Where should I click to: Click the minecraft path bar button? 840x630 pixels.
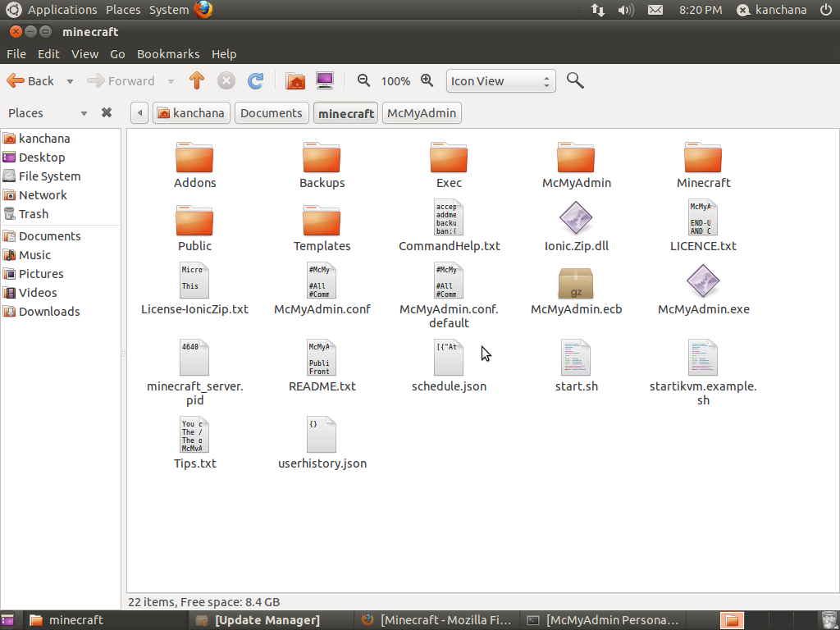(x=345, y=113)
